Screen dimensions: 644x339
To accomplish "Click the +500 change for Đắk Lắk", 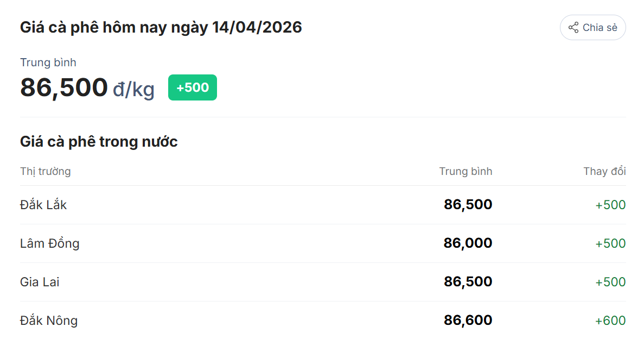I will coord(610,205).
